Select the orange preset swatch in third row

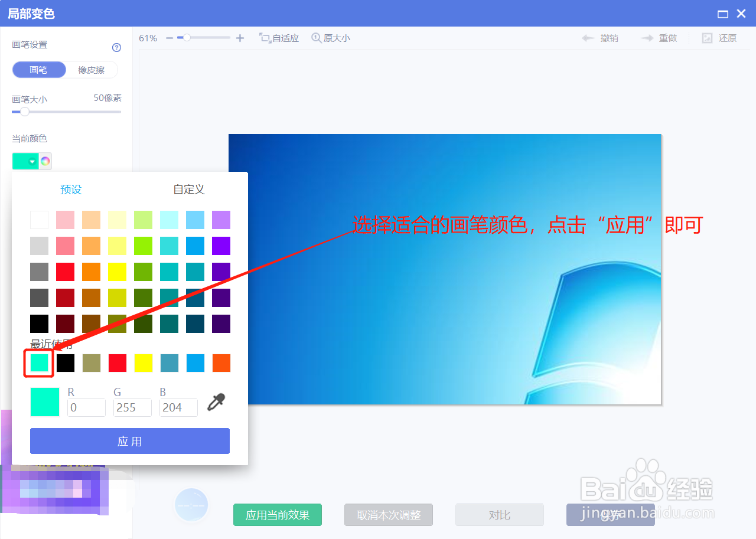(x=92, y=272)
